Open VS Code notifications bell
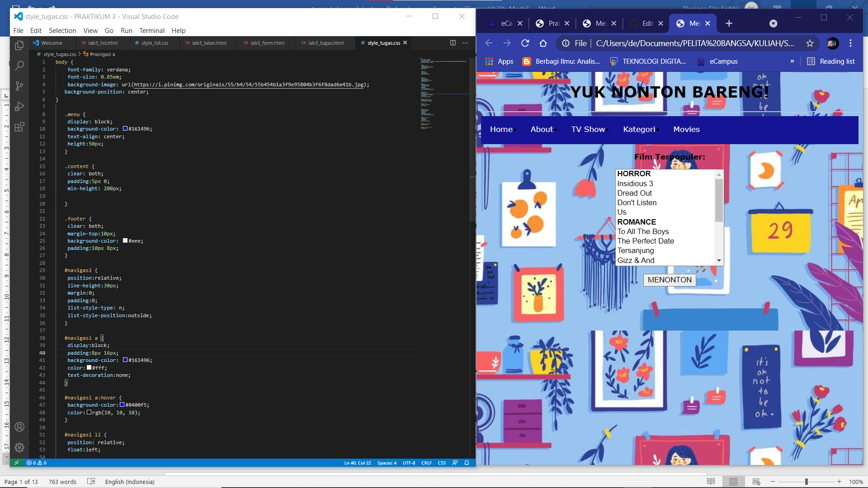Image resolution: width=868 pixels, height=488 pixels. pos(467,463)
